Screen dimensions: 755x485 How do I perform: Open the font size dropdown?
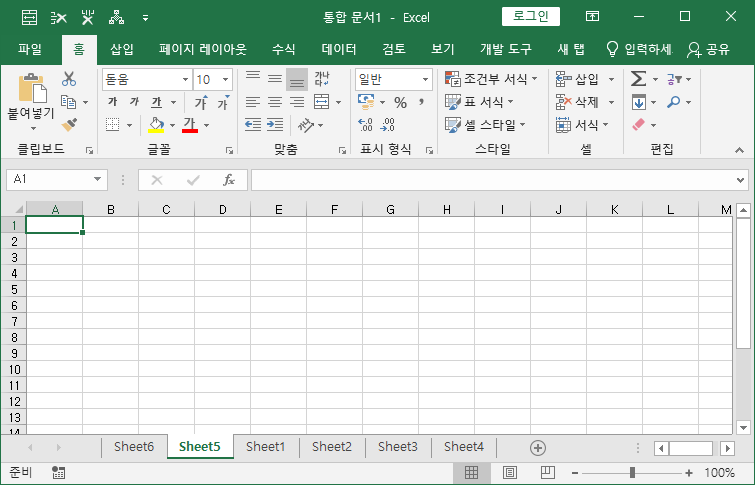click(225, 79)
